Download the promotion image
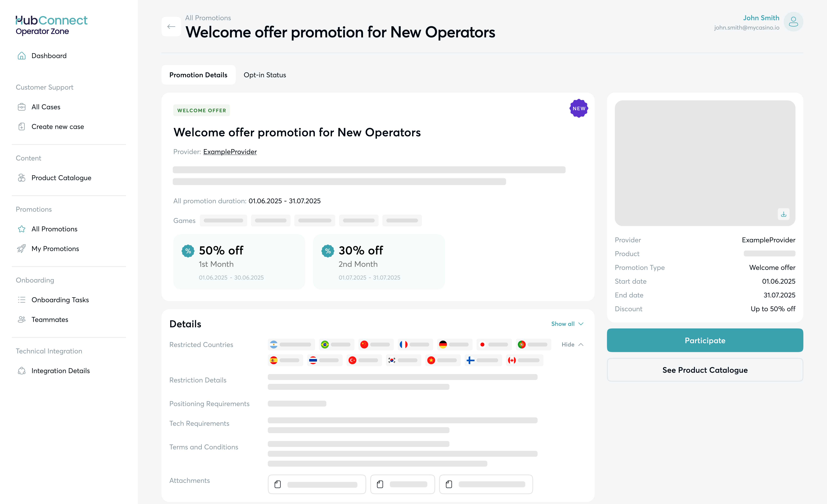827x504 pixels. click(783, 214)
